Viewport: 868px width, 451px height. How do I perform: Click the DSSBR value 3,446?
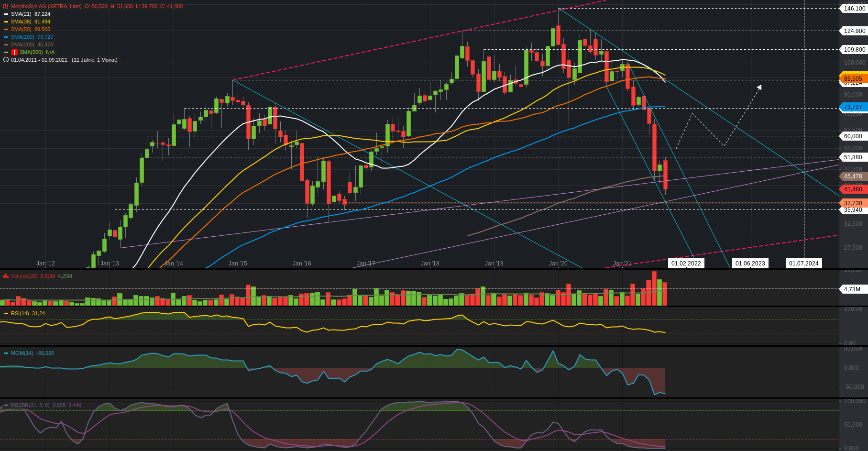[x=75, y=405]
